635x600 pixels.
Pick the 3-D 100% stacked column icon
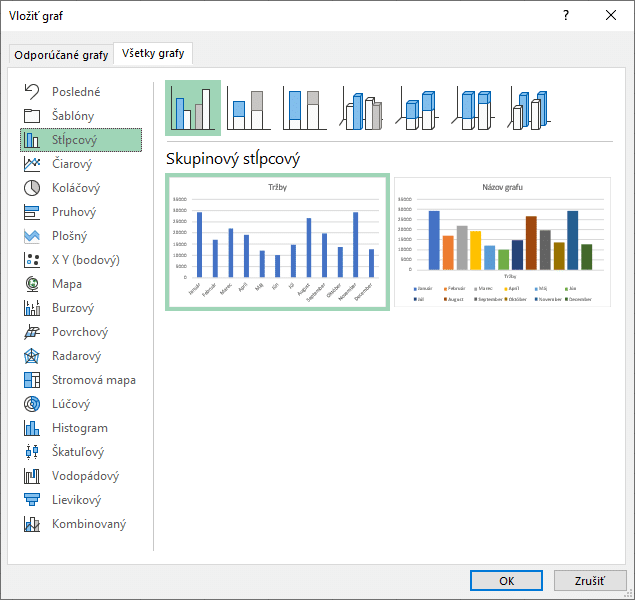tap(473, 108)
